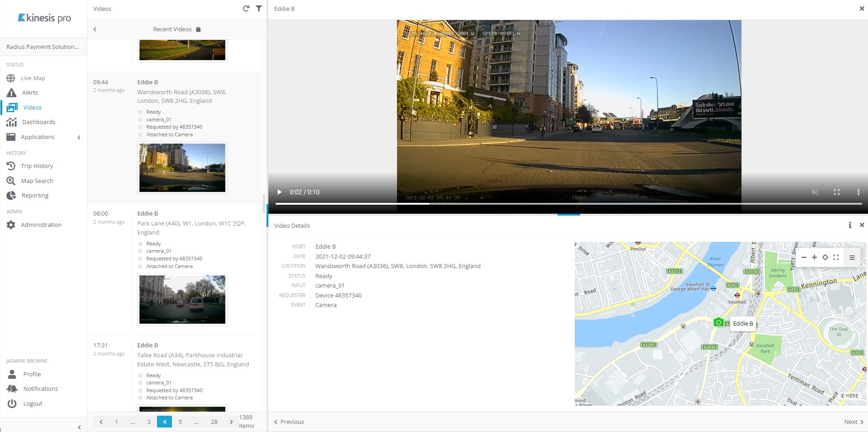Open video player more options menu
Viewport: 868px width, 432px height.
point(858,192)
